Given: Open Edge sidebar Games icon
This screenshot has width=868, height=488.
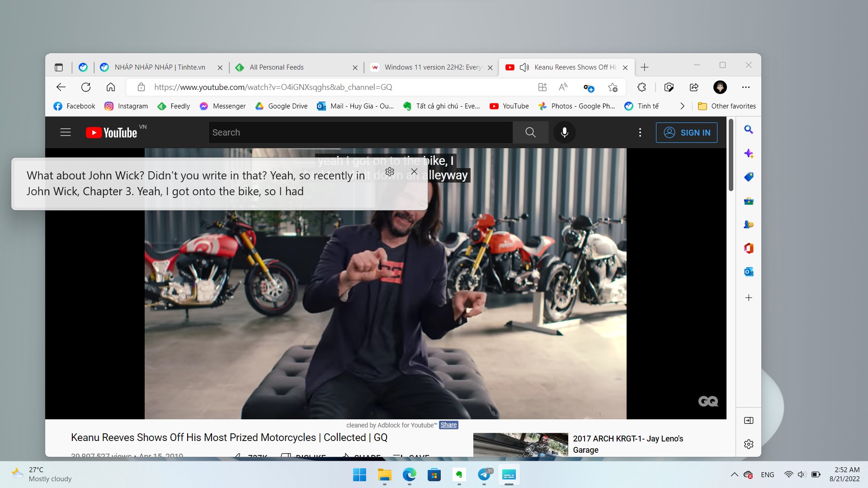Looking at the screenshot, I should coord(749,225).
